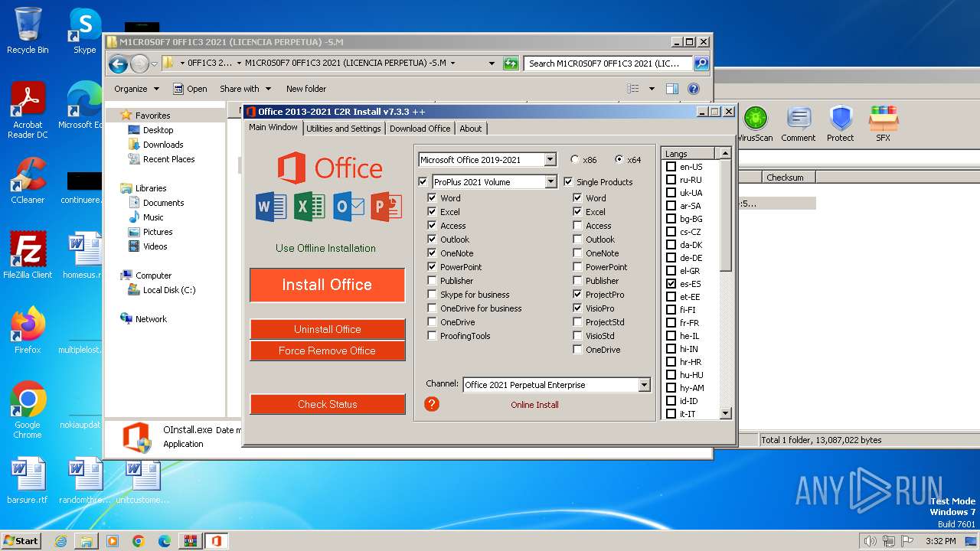
Task: Click New folder in the Explorer toolbar
Action: (x=306, y=89)
